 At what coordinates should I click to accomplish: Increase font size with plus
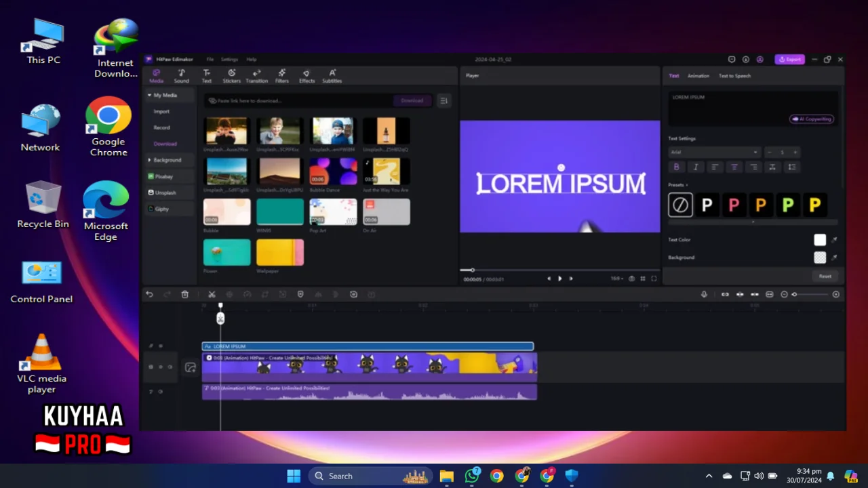pyautogui.click(x=795, y=152)
